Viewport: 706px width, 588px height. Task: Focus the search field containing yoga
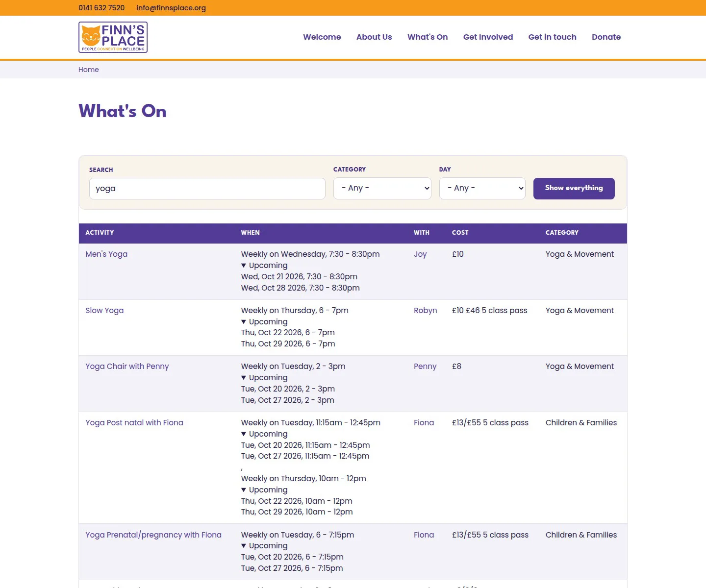point(207,189)
